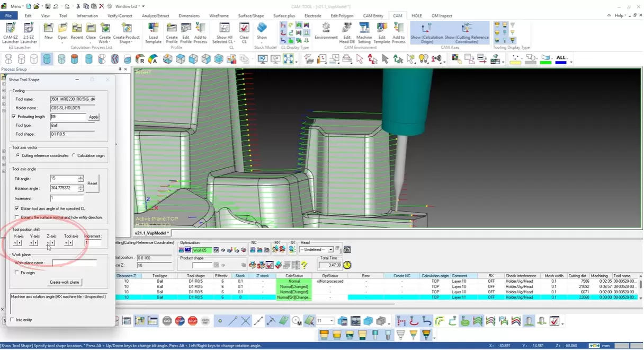
Task: Open the Surface/Shape ribbon tab
Action: click(252, 16)
